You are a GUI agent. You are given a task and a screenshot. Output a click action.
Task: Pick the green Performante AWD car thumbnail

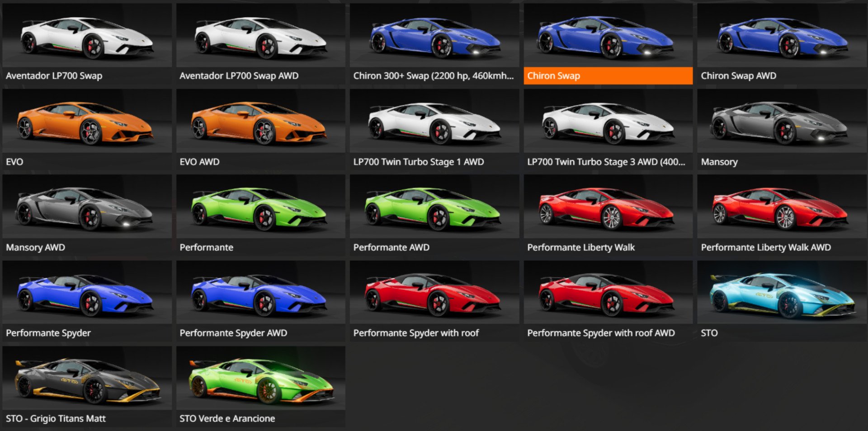point(434,207)
